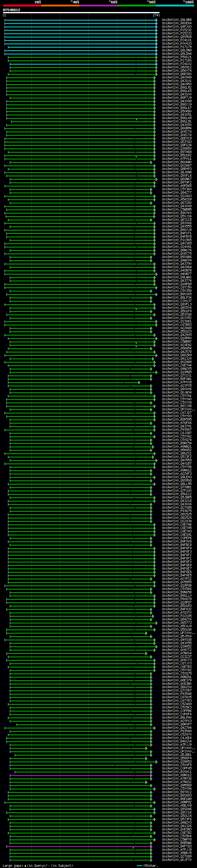Select the UniRef100_P17180 hit label

(177, 61)
